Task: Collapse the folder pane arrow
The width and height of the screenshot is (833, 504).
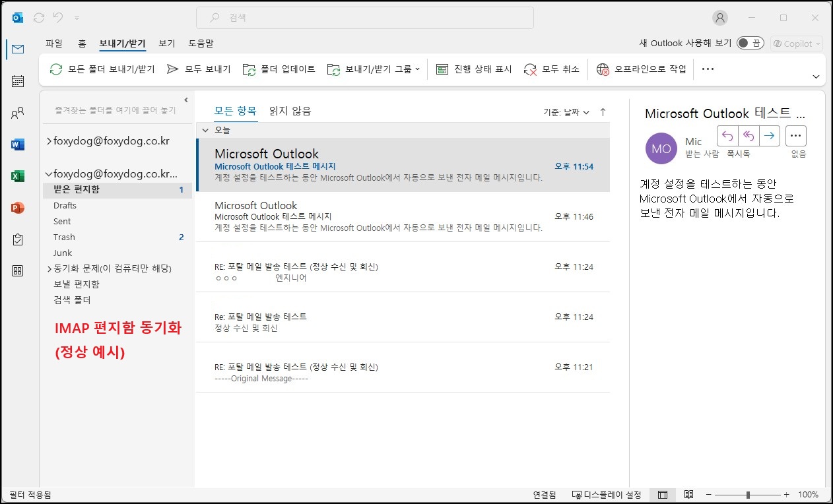Action: pos(186,100)
